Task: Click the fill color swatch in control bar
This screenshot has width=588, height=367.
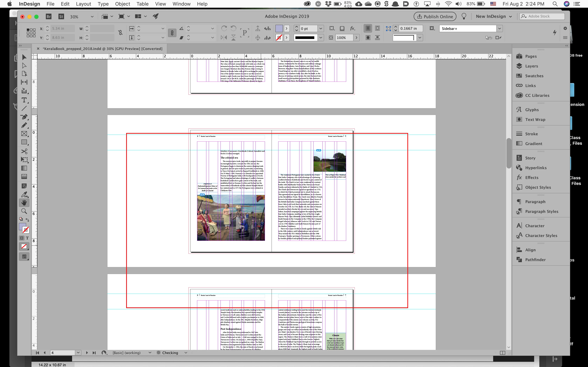Action: point(279,28)
